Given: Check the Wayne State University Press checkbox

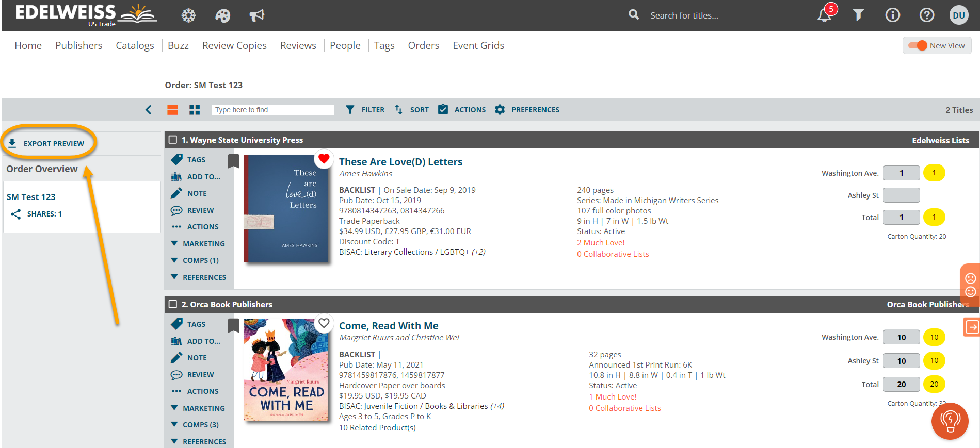Looking at the screenshot, I should pos(173,140).
